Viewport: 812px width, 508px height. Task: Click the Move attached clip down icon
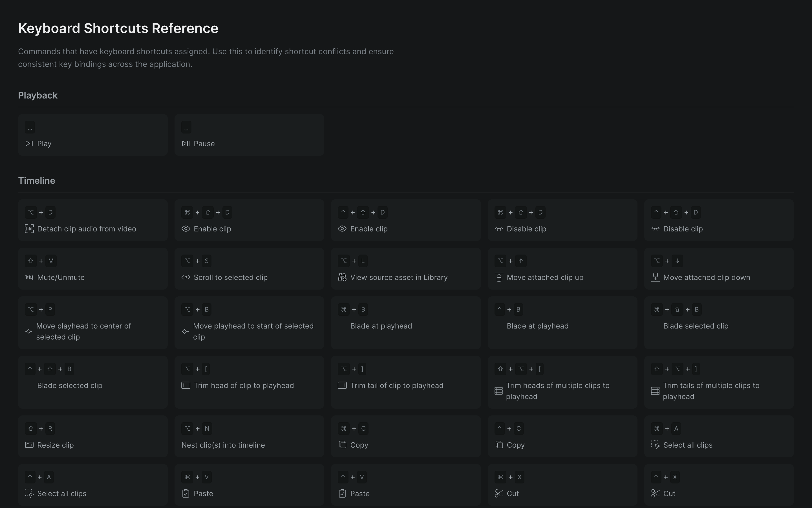click(655, 277)
